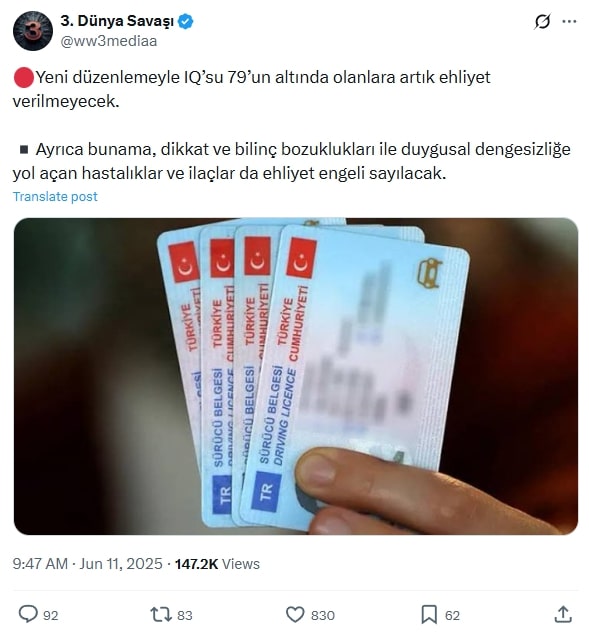
Task: Like the post with heart icon
Action: pyautogui.click(x=295, y=614)
